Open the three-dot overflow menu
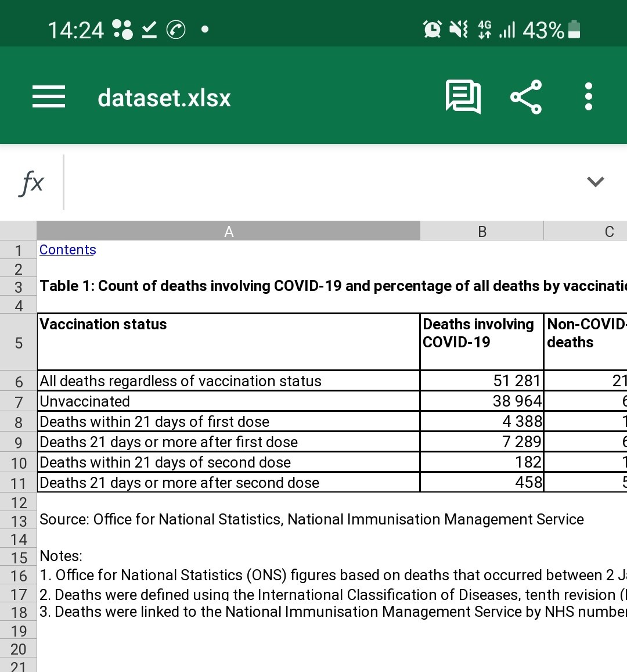The image size is (627, 672). (589, 96)
